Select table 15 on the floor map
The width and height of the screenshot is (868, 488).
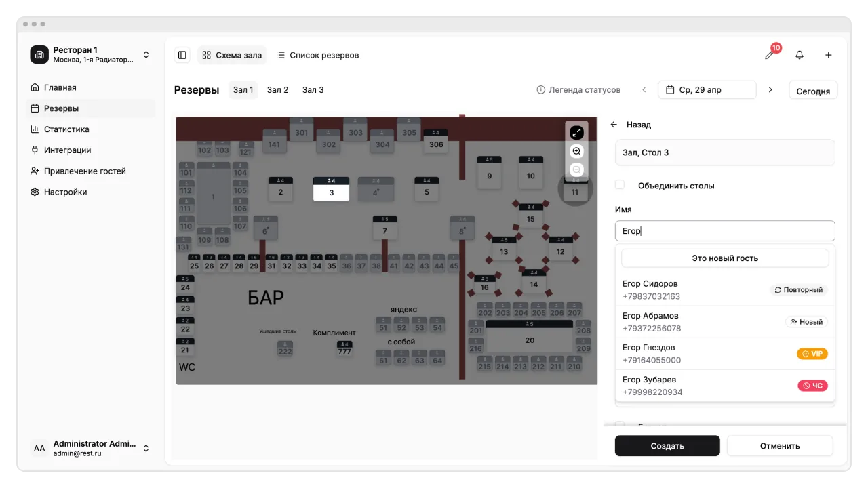[x=530, y=216]
